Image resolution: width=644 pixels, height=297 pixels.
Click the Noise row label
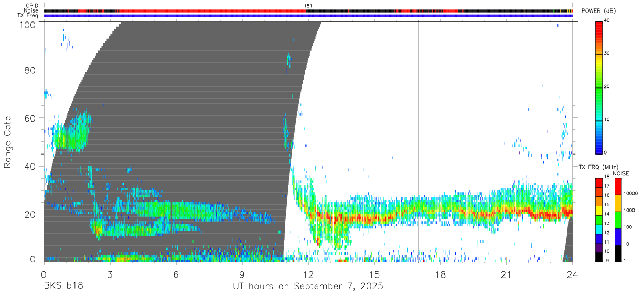31,10
